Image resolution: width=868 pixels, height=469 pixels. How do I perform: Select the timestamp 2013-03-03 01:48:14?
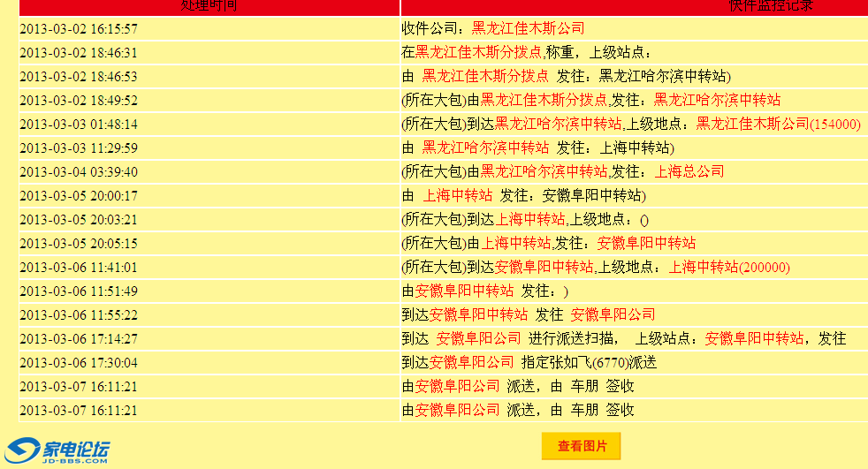(79, 124)
